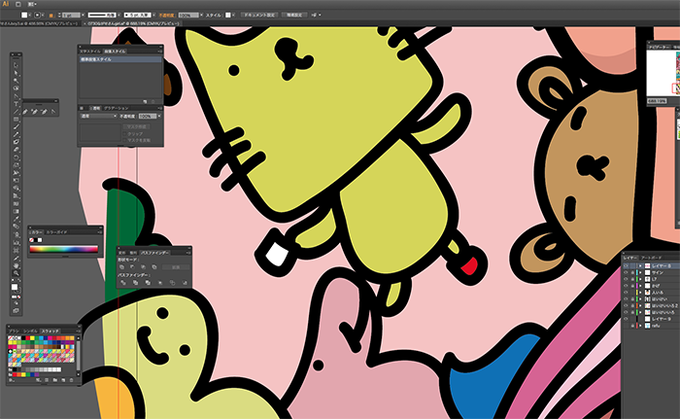Click the ドキュメント設定 button
Screen dimensions: 680x419
pos(260,15)
